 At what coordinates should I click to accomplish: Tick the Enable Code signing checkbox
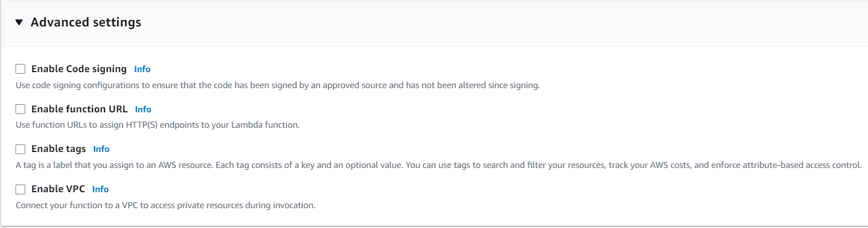(20, 69)
